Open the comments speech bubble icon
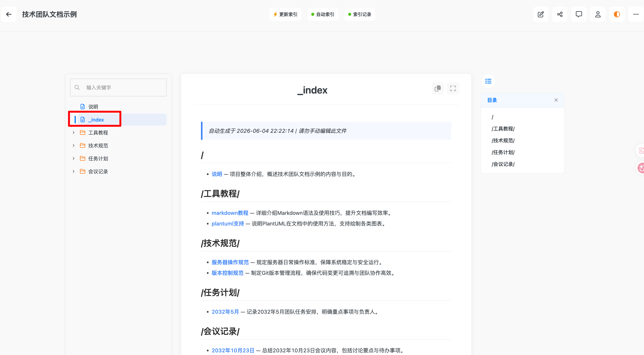This screenshot has width=644, height=355. (579, 14)
